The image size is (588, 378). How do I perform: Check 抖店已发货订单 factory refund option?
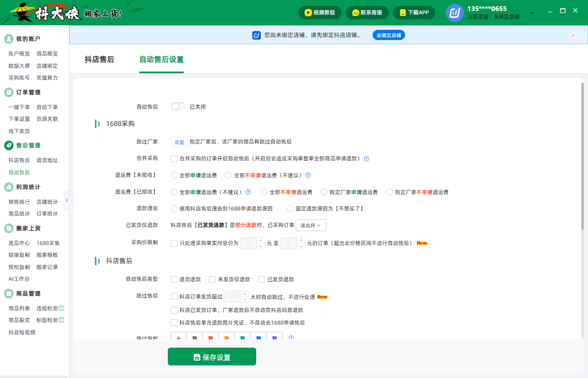[x=174, y=310]
